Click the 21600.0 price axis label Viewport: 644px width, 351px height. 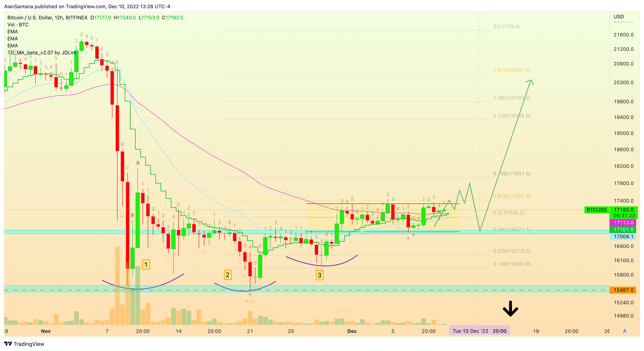[x=623, y=35]
